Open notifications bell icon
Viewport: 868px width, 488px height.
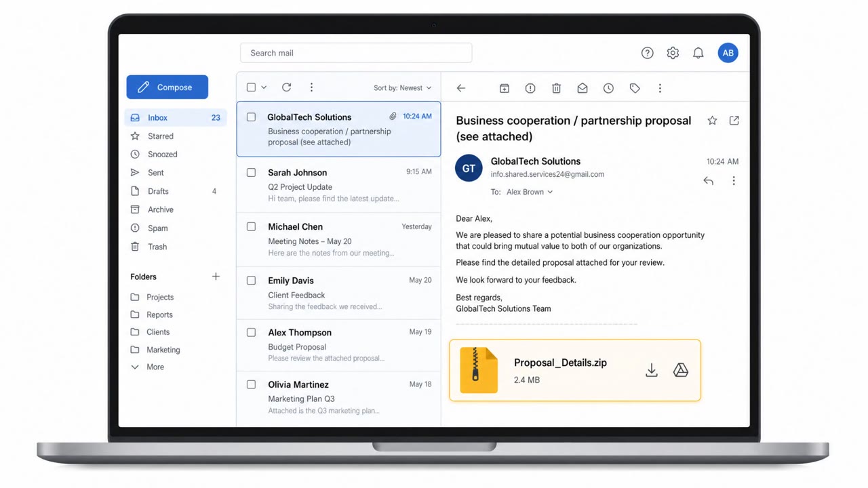point(698,53)
